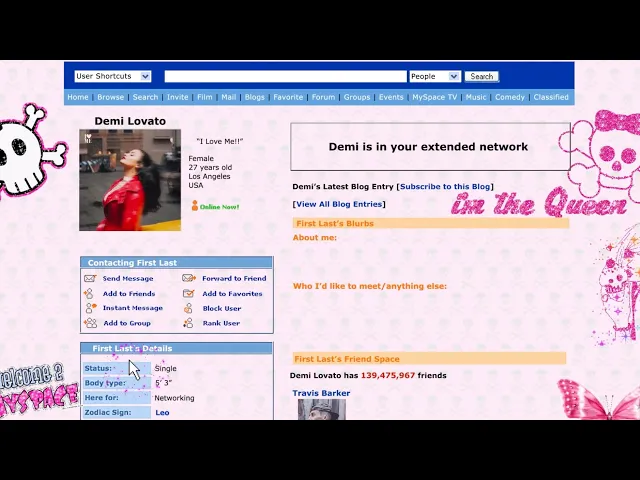Viewport: 640px width, 480px height.
Task: Click the Body type value 5' 3"
Action: click(163, 383)
